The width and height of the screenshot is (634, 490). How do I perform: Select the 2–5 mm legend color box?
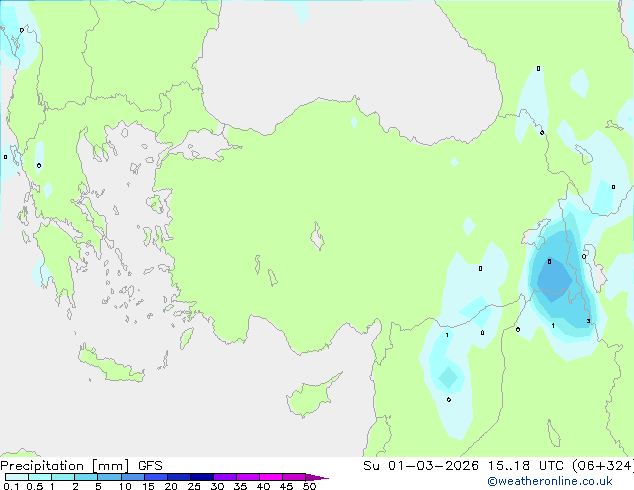coord(86,477)
